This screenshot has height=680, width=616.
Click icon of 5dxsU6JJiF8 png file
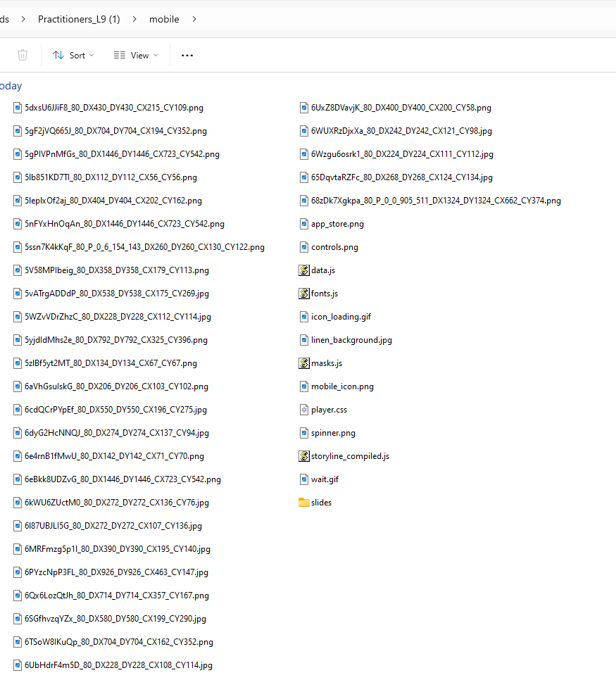coord(18,108)
